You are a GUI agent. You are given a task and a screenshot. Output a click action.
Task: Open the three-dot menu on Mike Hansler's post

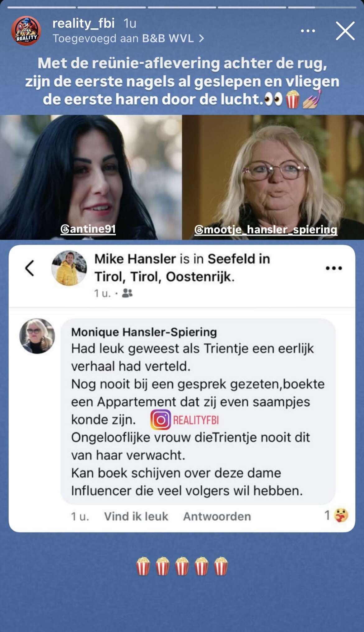point(334,268)
